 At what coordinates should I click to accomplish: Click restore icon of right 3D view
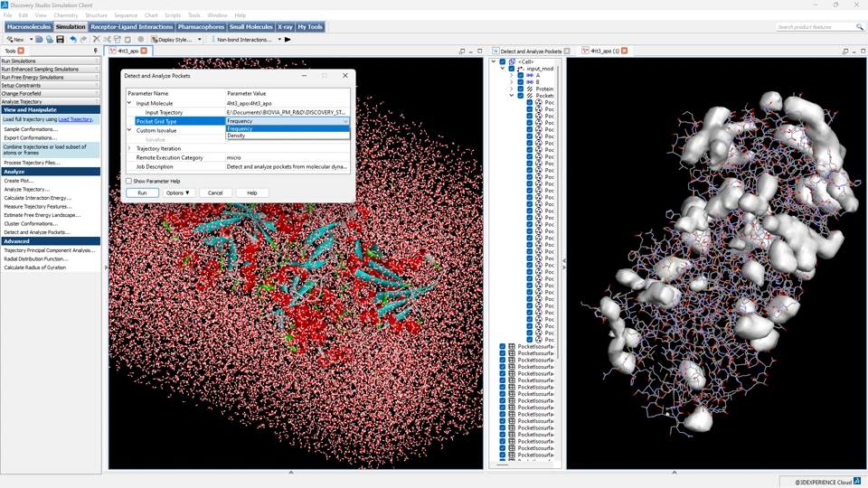(x=844, y=51)
